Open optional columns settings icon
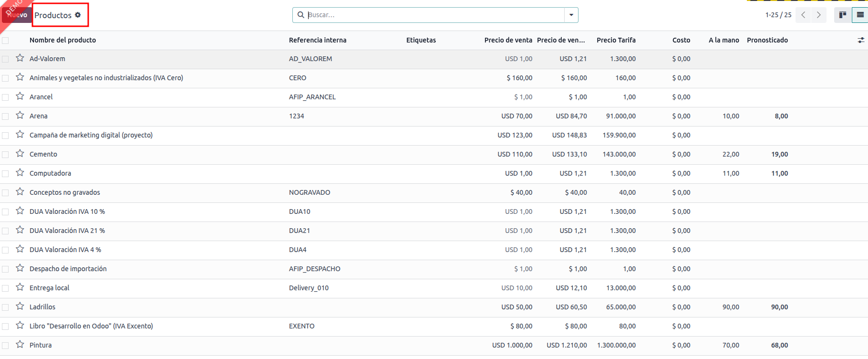 coord(860,40)
